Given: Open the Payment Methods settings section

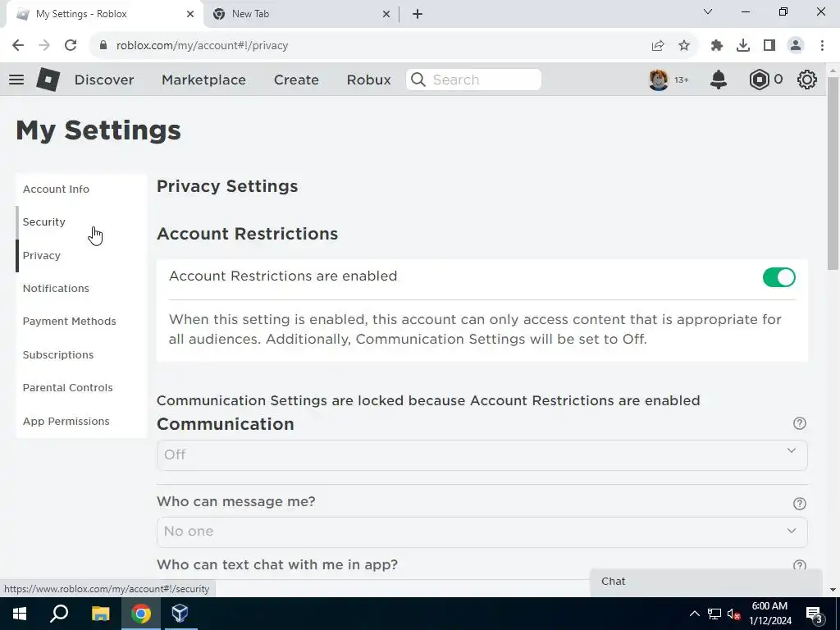Looking at the screenshot, I should click(81, 322).
